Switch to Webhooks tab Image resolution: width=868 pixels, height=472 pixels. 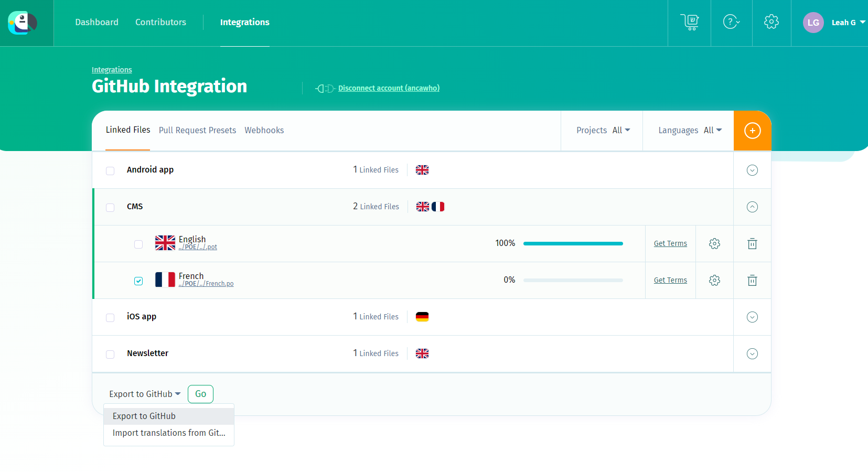tap(264, 130)
